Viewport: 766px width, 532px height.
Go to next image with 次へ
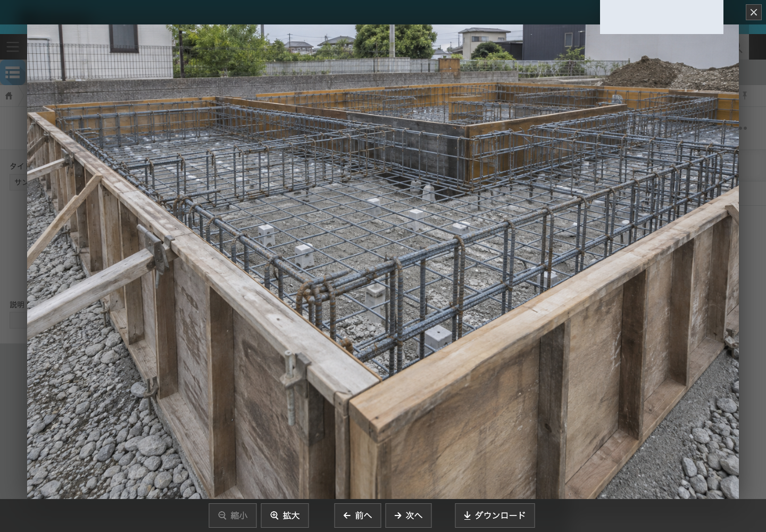pos(408,516)
